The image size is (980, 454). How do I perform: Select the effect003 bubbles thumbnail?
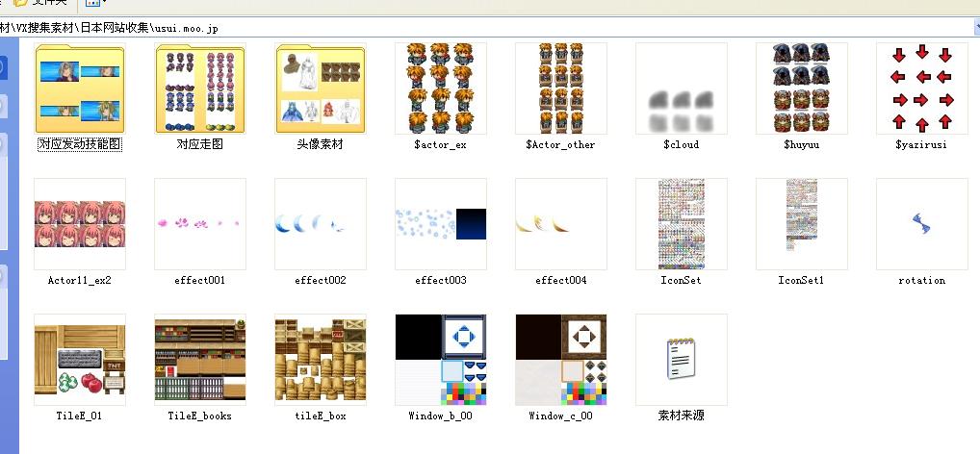pos(441,224)
